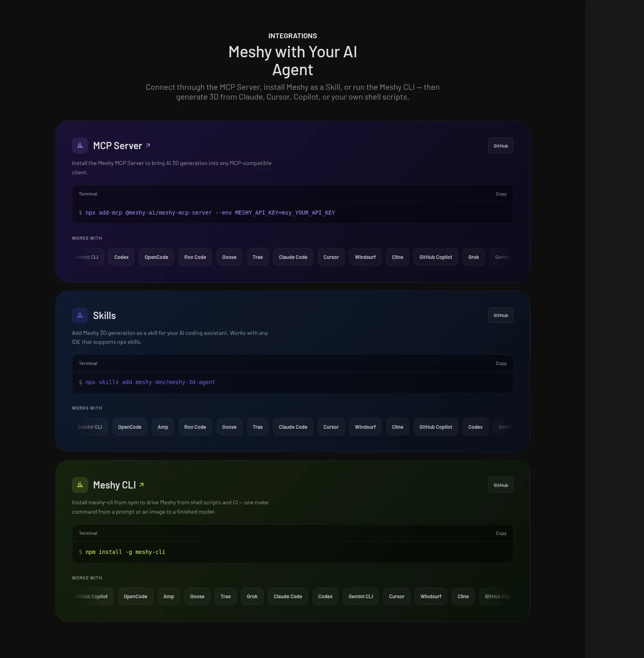This screenshot has height=658, width=644.
Task: Open the external-link arrow beside Meshy CLI
Action: coord(142,485)
